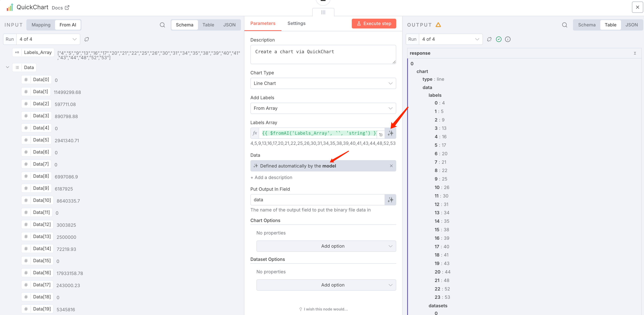The height and width of the screenshot is (315, 644).
Task: Open the Add Labels dropdown
Action: [x=323, y=108]
